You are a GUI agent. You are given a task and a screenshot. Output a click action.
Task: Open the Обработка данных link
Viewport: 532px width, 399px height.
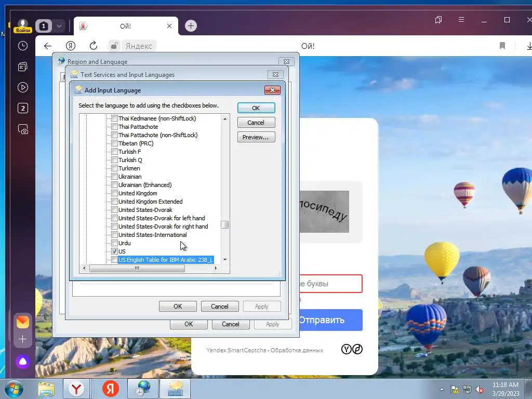297,350
